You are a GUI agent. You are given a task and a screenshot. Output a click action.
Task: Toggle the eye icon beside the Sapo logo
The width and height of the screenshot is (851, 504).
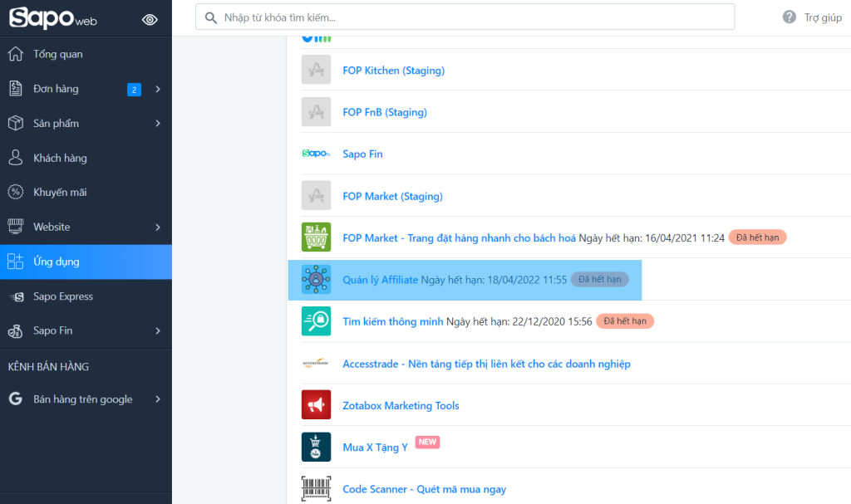[x=150, y=17]
